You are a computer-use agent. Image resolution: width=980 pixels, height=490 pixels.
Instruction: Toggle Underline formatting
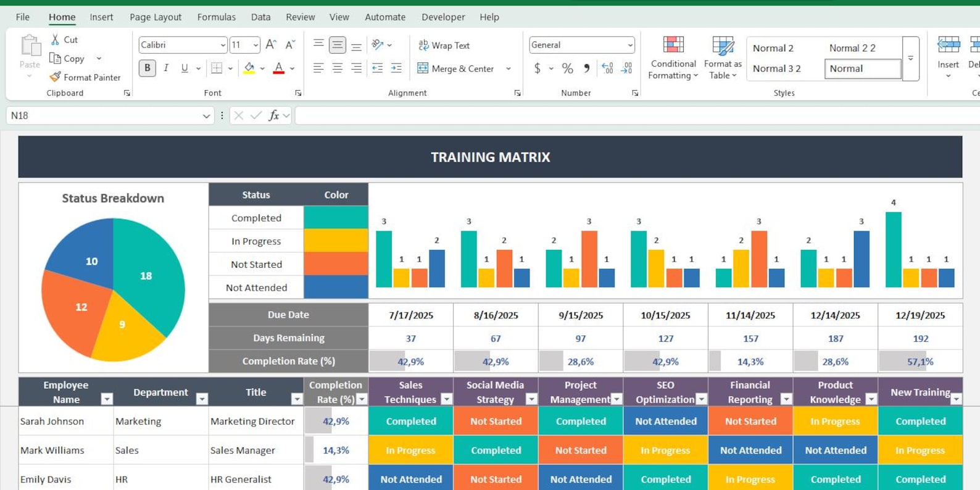(185, 68)
